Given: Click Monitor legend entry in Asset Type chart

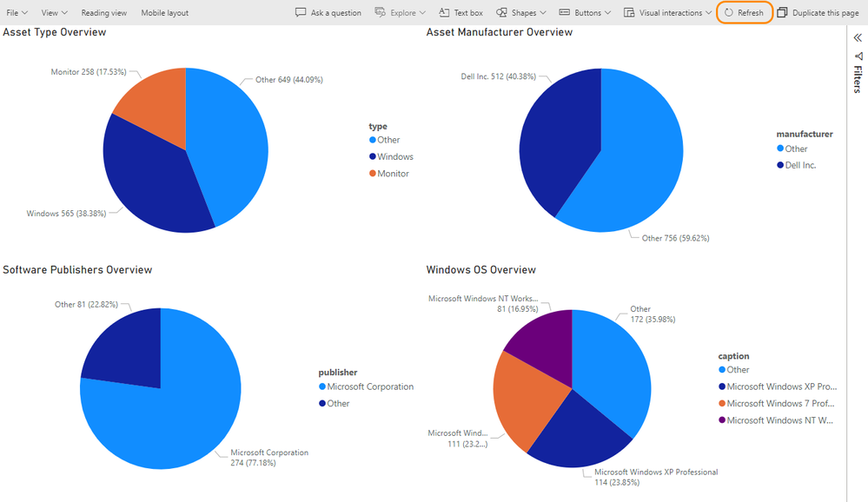Looking at the screenshot, I should click(393, 174).
